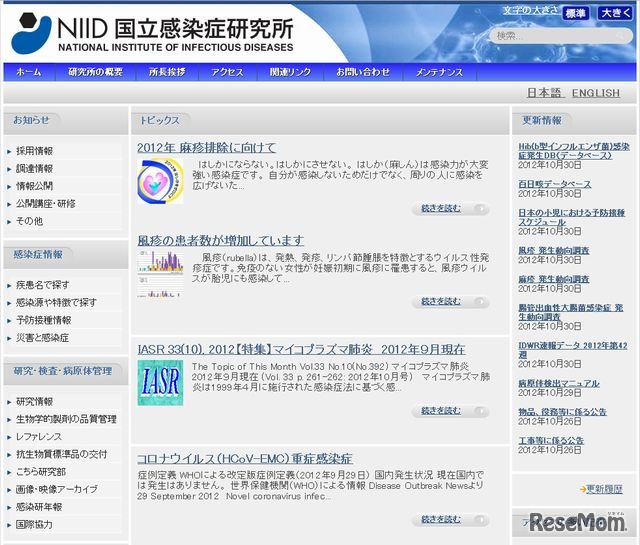Open the 更新履歴 link
This screenshot has height=545, width=640.
604,489
